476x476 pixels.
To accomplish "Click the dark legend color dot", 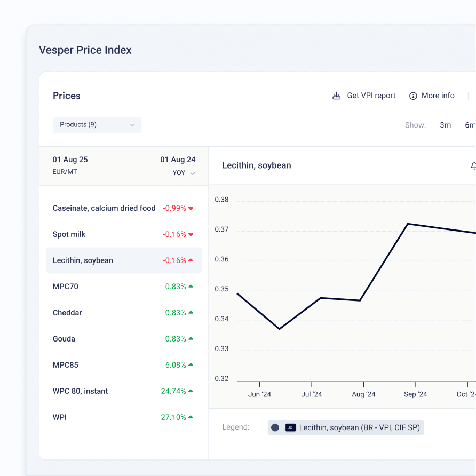I will point(275,427).
